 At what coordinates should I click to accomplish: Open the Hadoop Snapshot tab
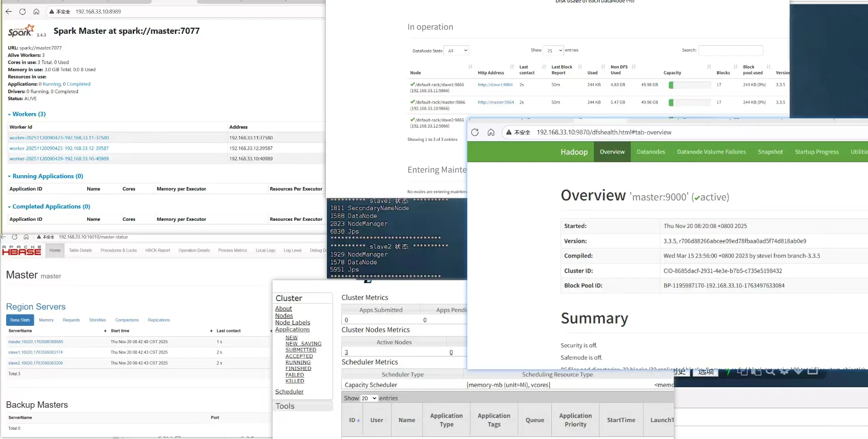tap(770, 152)
